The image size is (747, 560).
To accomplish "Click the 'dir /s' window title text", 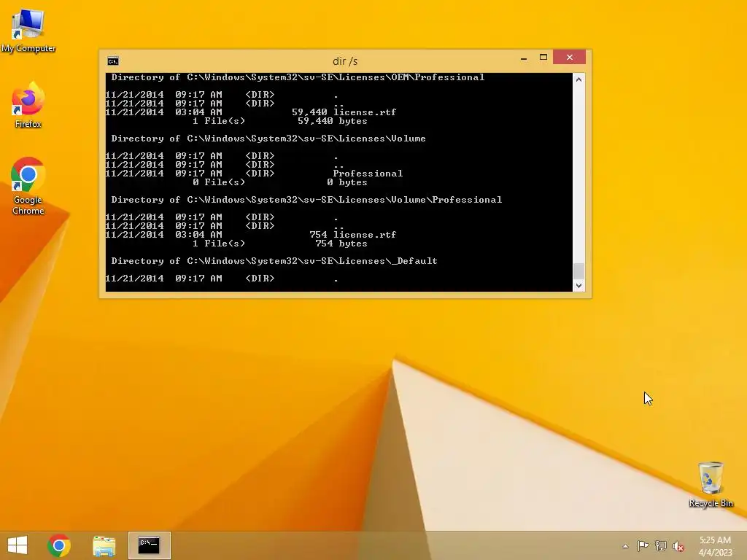I will point(345,61).
